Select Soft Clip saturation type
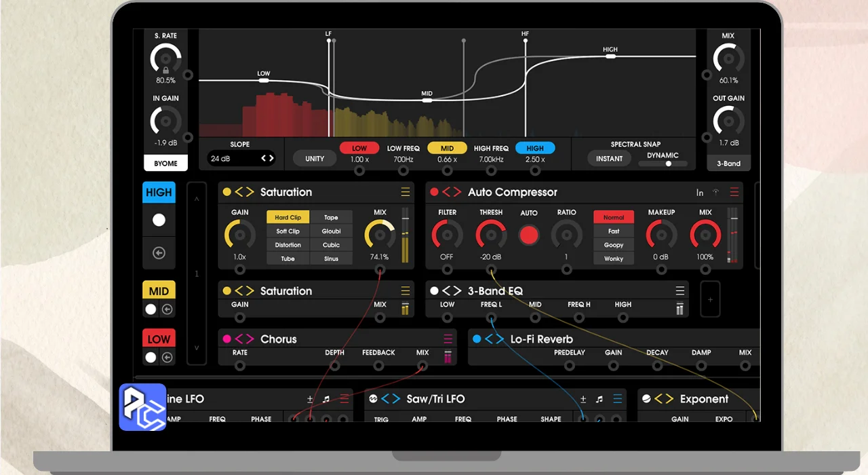Screen dimensions: 868x475 tap(288, 231)
